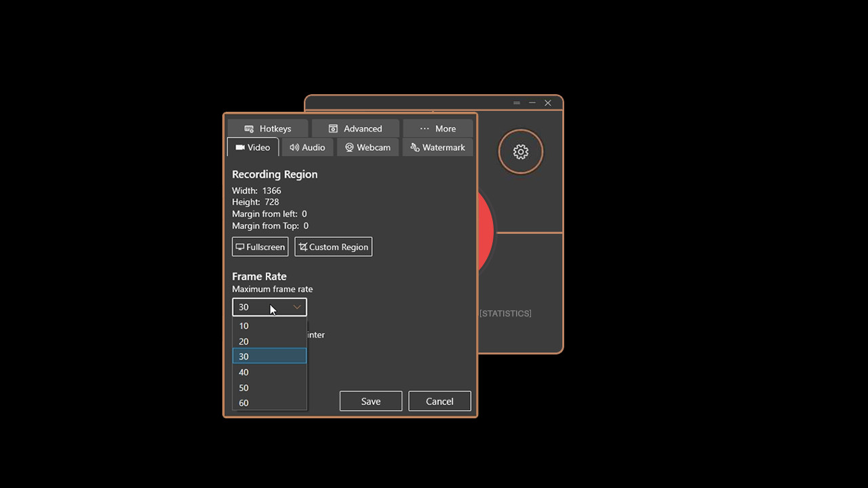Open the Webcam tab

pos(368,147)
